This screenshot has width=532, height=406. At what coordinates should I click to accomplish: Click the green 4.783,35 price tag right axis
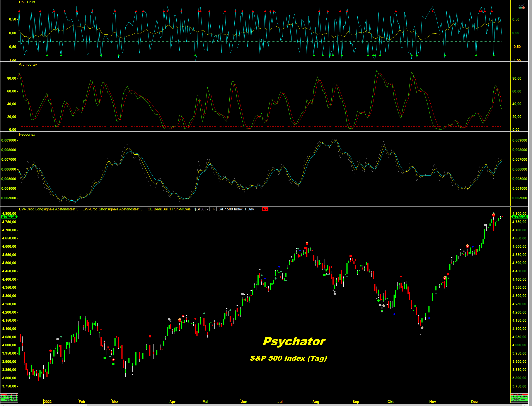519,217
